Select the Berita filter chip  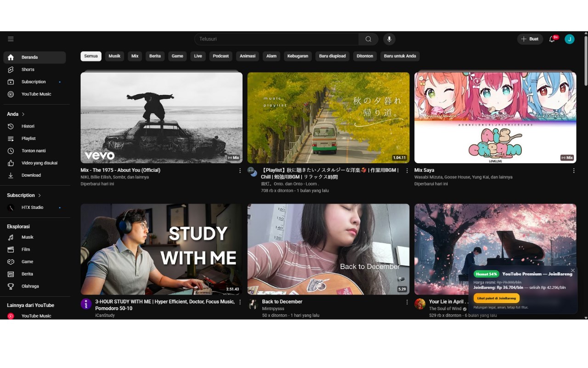click(155, 56)
